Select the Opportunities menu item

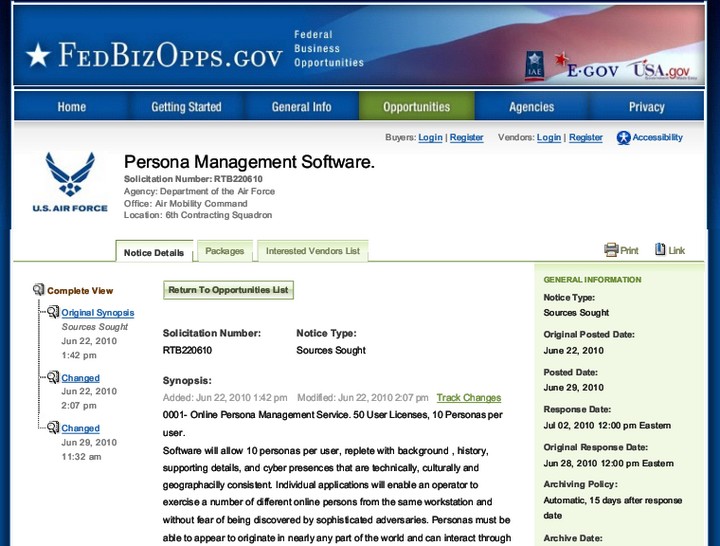tap(416, 107)
